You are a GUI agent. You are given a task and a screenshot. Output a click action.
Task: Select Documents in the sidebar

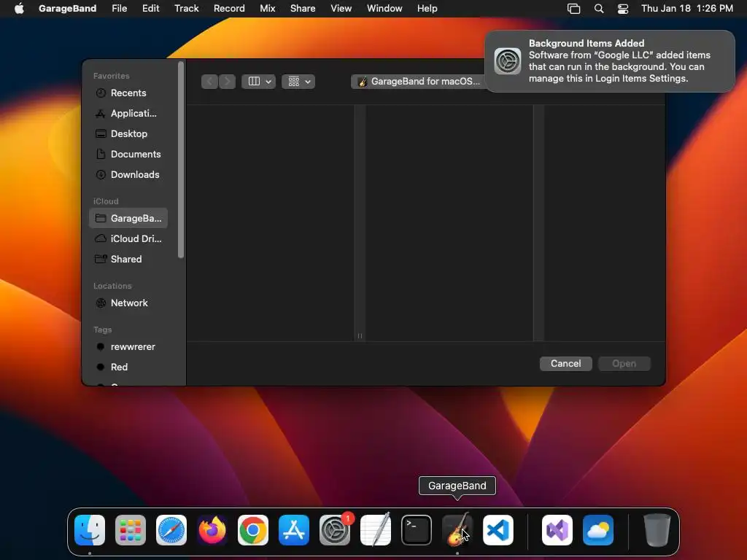coord(128,155)
